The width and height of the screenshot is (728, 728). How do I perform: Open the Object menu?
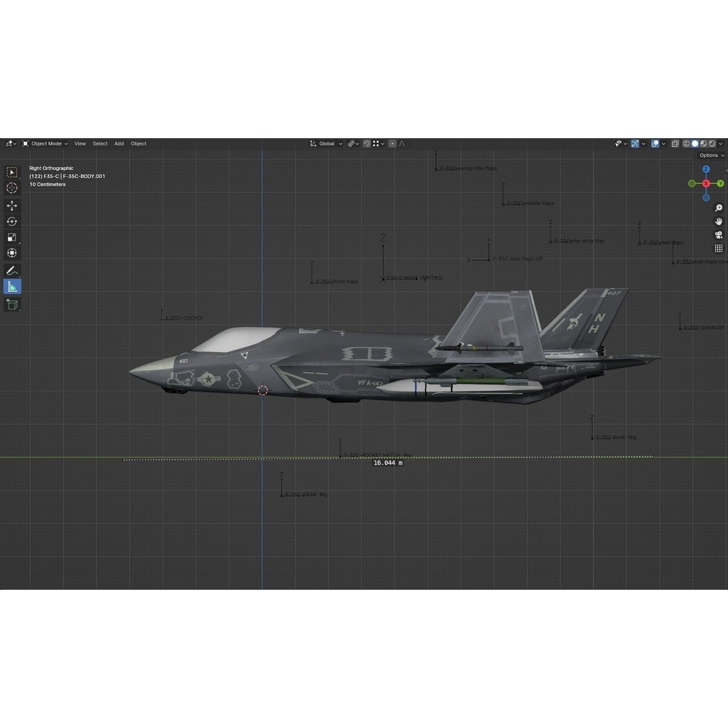point(138,144)
